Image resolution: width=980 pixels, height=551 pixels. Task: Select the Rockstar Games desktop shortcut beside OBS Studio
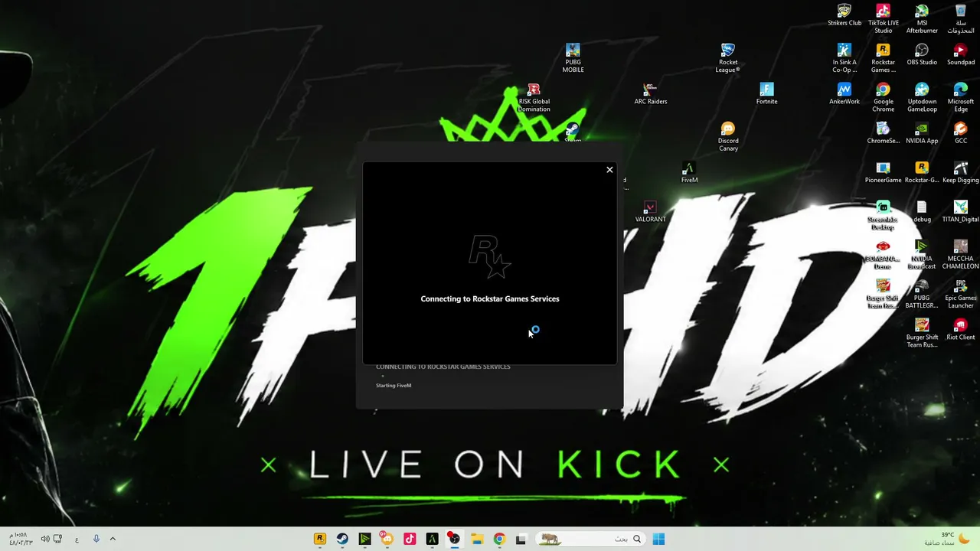click(883, 58)
